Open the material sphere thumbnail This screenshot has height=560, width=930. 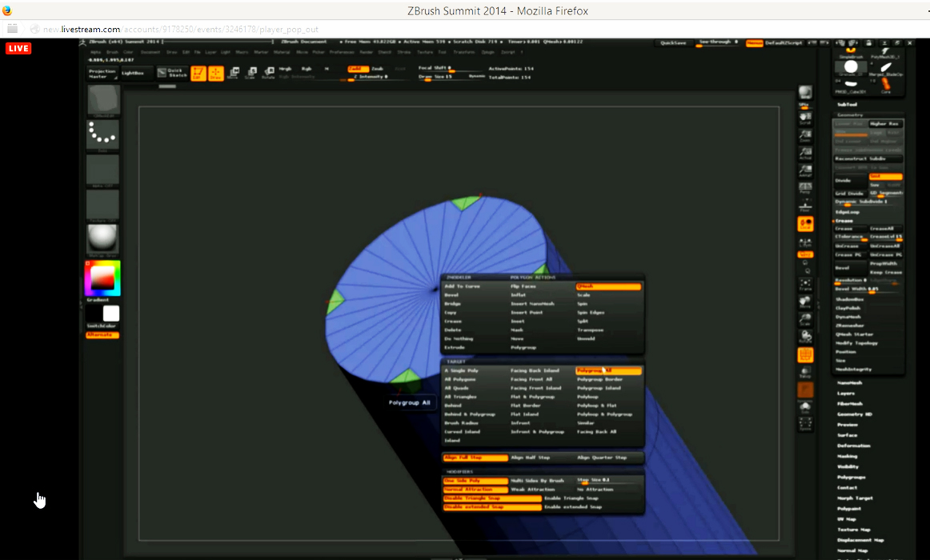[x=102, y=239]
